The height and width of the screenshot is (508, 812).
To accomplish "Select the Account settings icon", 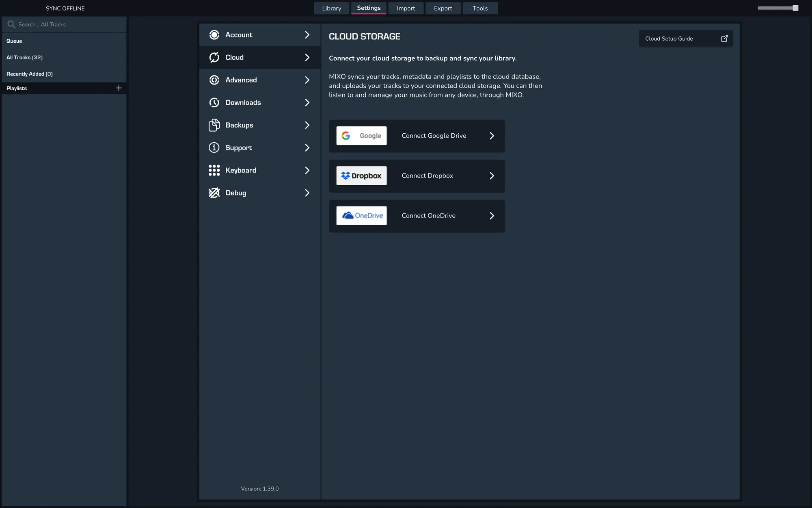I will tap(214, 35).
